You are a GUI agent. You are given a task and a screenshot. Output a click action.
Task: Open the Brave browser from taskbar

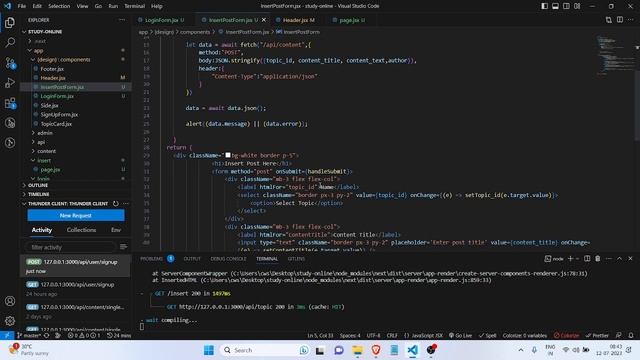click(376, 350)
